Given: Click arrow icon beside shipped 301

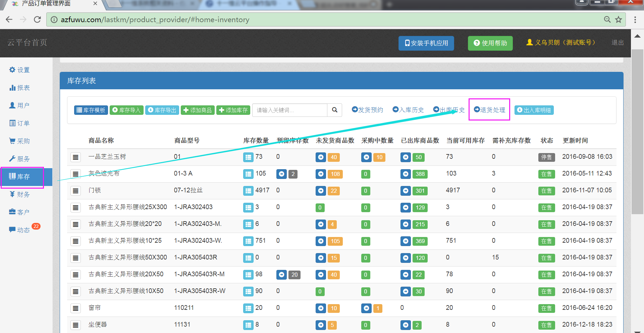Looking at the screenshot, I should 406,191.
